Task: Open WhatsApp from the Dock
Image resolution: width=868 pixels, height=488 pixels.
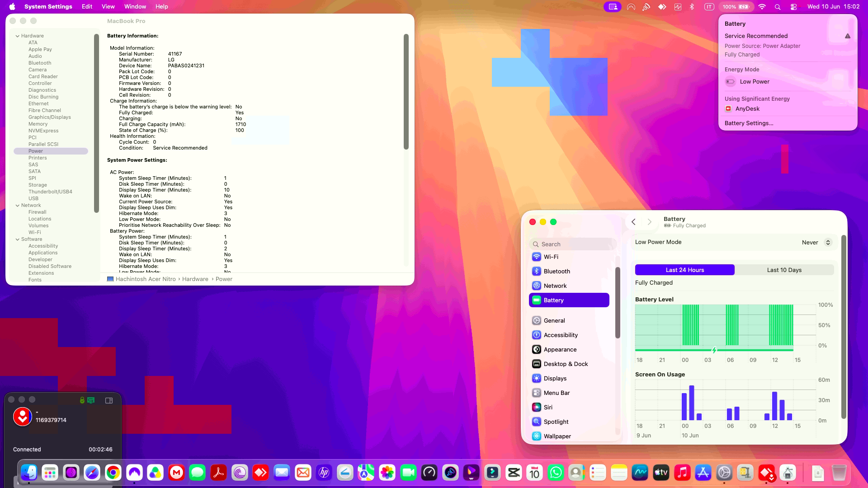Action: [x=556, y=473]
